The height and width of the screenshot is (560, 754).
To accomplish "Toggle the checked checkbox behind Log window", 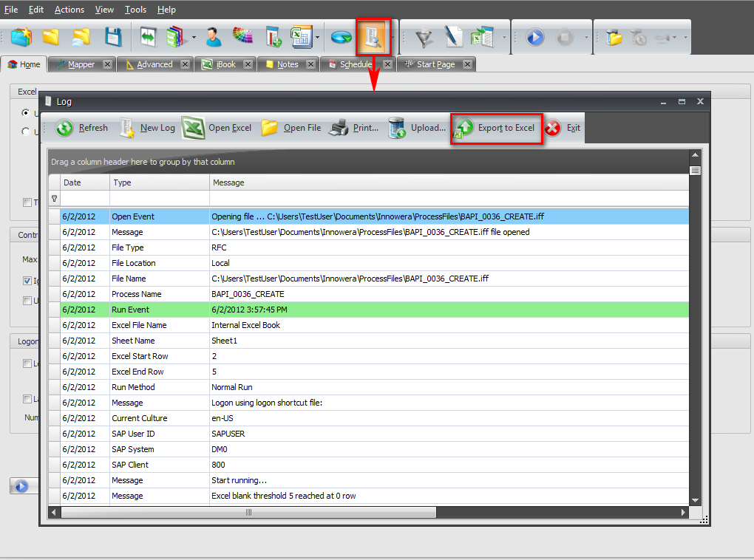I will coord(27,281).
